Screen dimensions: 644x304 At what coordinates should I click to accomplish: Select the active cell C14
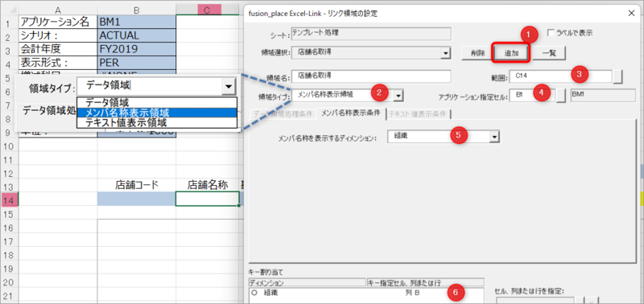[x=208, y=199]
